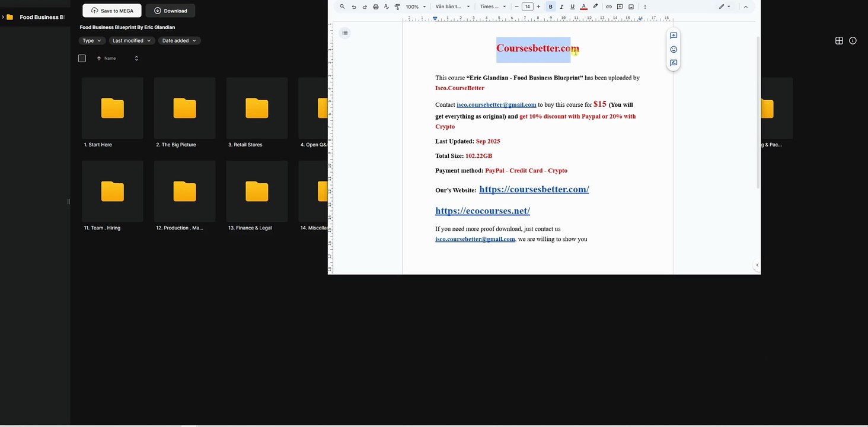868x427 pixels.
Task: Open the three-dot more options in toolbar
Action: [x=645, y=7]
